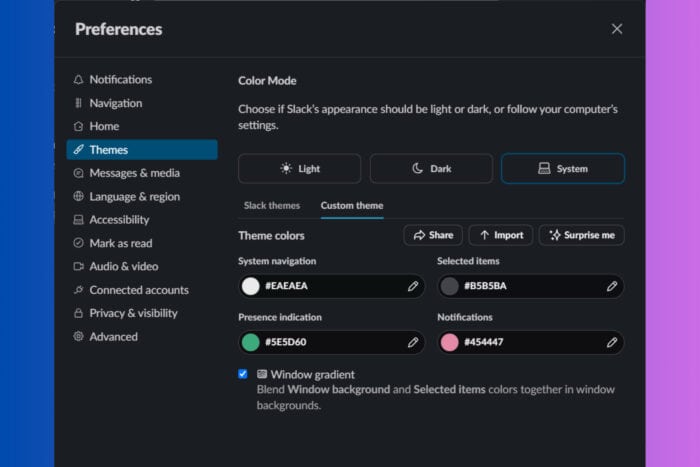
Task: Open Advanced preferences
Action: pyautogui.click(x=142, y=337)
